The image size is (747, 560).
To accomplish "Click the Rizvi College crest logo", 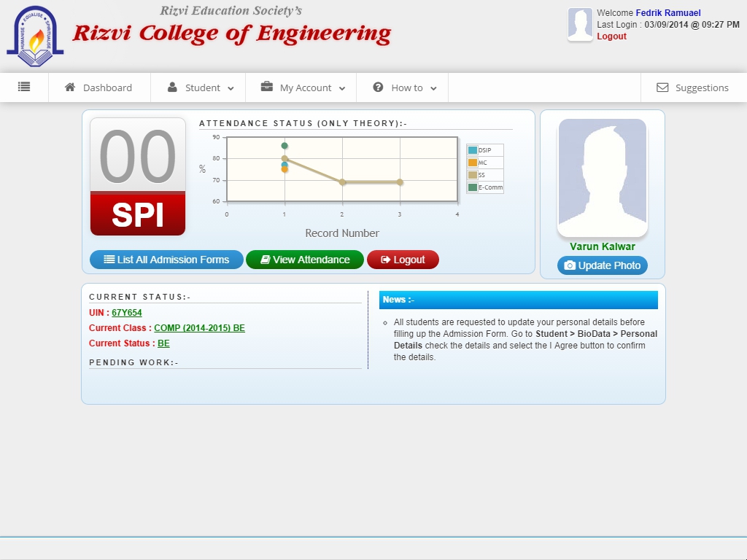I will point(35,36).
